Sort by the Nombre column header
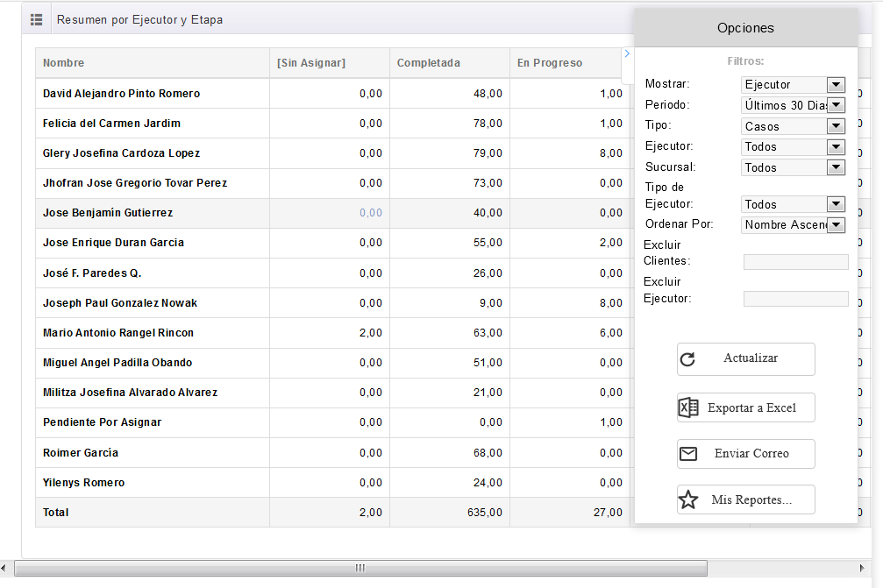The image size is (883, 588). [x=64, y=63]
